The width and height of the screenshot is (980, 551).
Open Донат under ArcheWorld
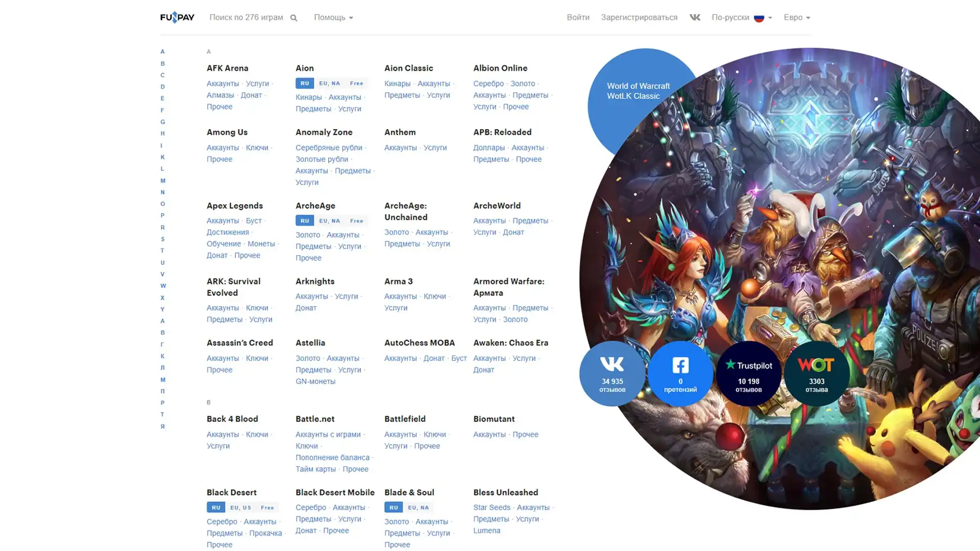click(x=513, y=232)
